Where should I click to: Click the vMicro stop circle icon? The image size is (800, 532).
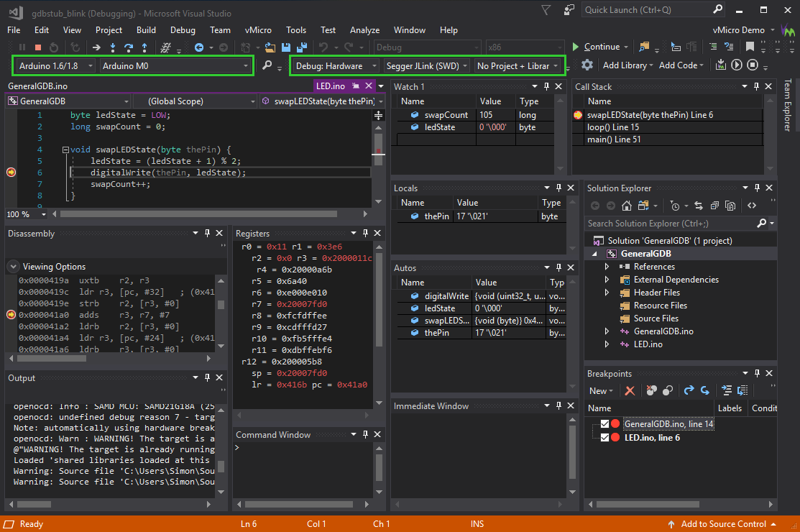tap(753, 65)
